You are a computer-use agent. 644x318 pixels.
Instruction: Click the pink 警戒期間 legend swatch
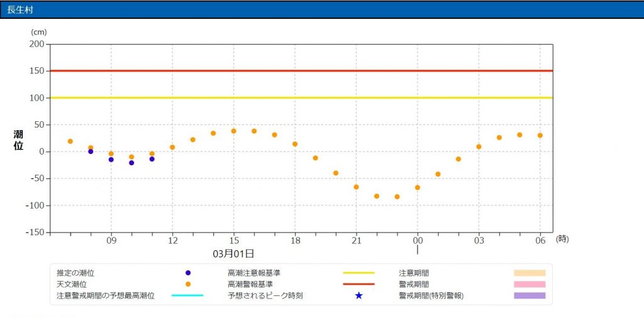[x=530, y=284]
